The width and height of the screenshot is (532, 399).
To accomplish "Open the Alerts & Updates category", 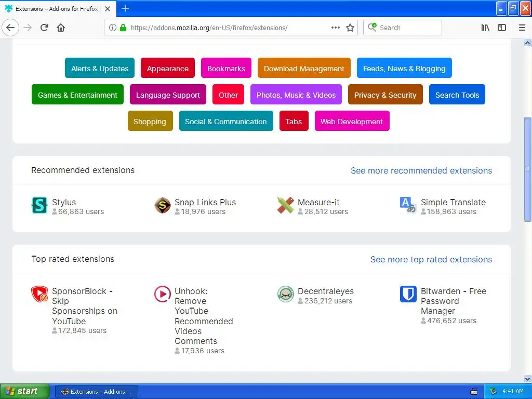I will [100, 68].
